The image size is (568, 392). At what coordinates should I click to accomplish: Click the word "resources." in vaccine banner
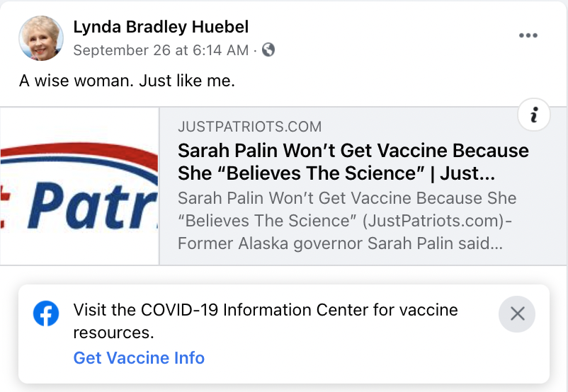click(113, 333)
